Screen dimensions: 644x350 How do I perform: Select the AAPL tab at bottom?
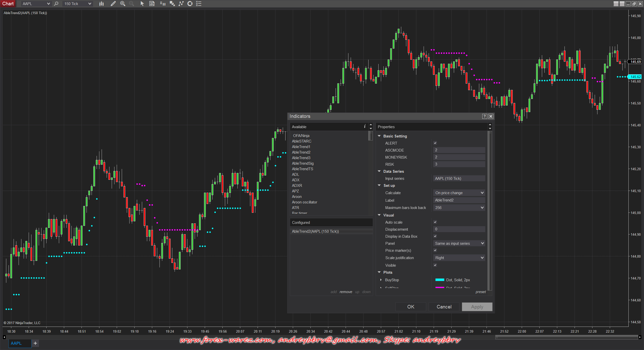tap(16, 343)
